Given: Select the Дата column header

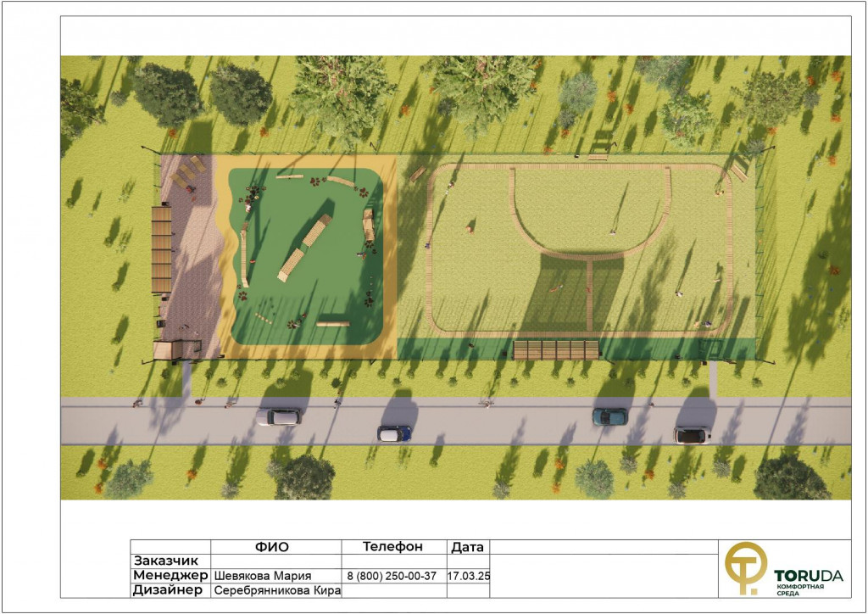Looking at the screenshot, I should [468, 547].
